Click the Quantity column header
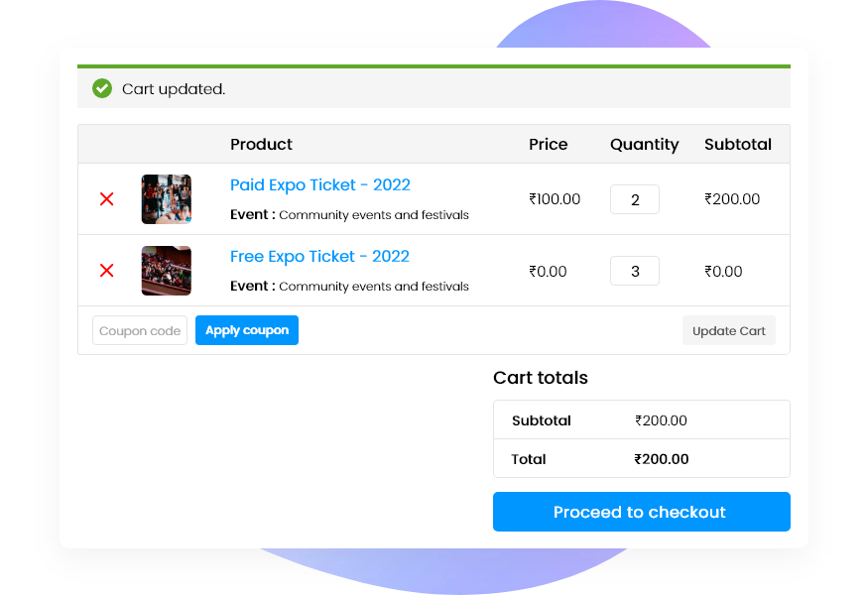This screenshot has width=868, height=595. pyautogui.click(x=644, y=144)
